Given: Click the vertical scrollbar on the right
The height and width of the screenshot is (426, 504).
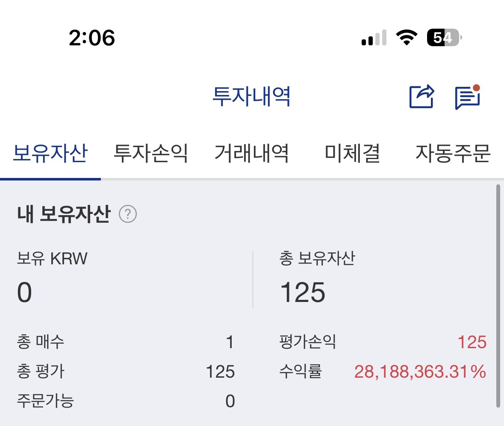Looking at the screenshot, I should [x=498, y=295].
